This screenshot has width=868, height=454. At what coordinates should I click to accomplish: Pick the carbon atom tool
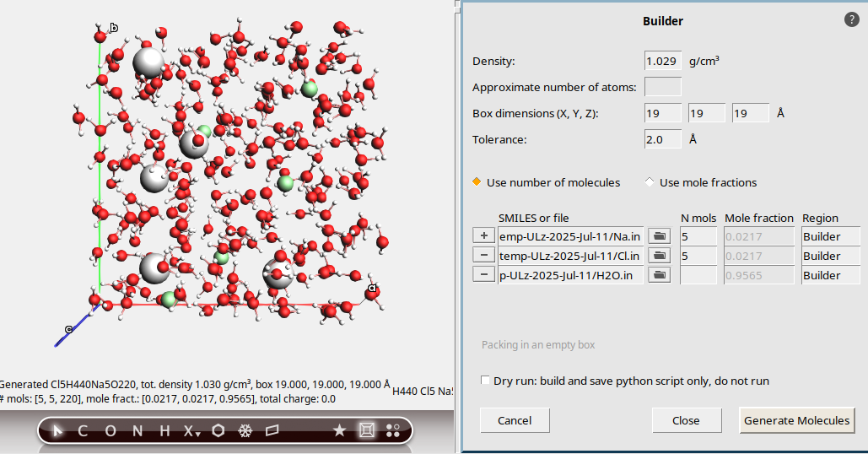[x=83, y=431]
